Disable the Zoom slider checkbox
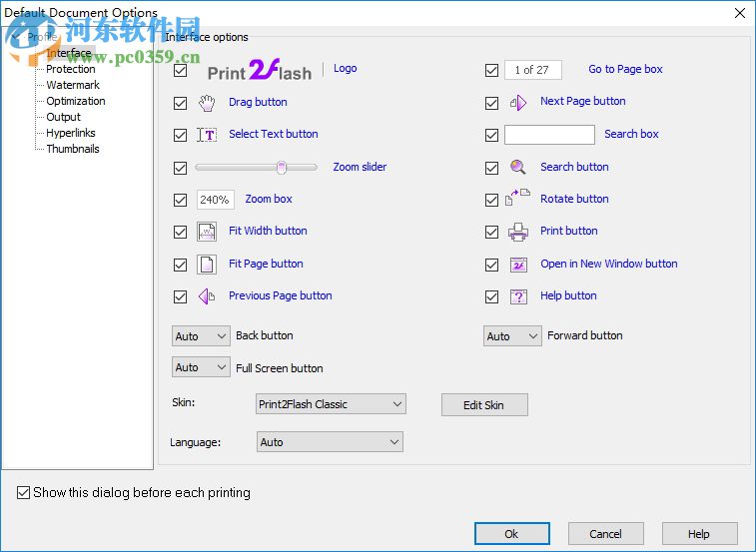The height and width of the screenshot is (552, 756). tap(181, 168)
